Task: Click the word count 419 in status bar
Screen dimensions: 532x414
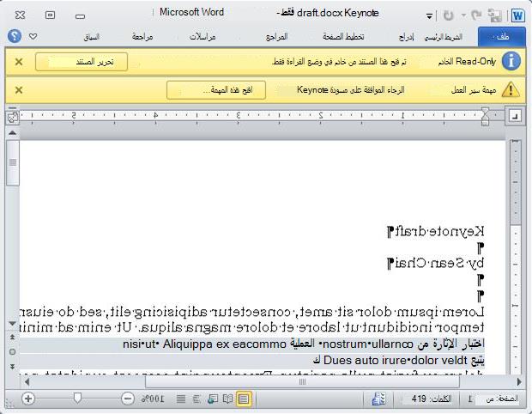Action: [x=431, y=399]
